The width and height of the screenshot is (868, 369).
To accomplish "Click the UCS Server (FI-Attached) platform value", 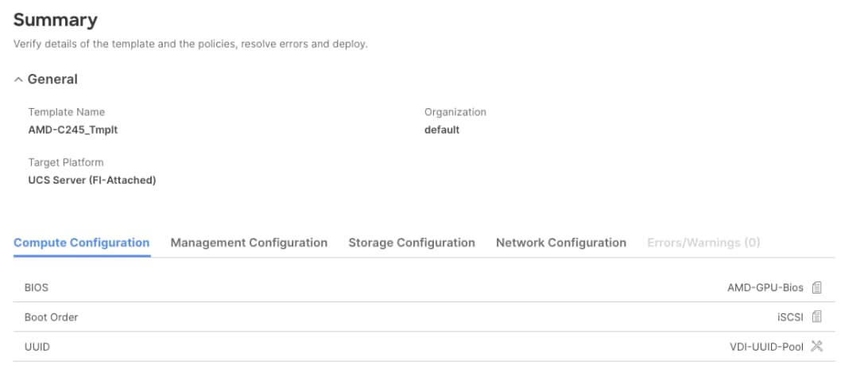I will pyautogui.click(x=92, y=181).
